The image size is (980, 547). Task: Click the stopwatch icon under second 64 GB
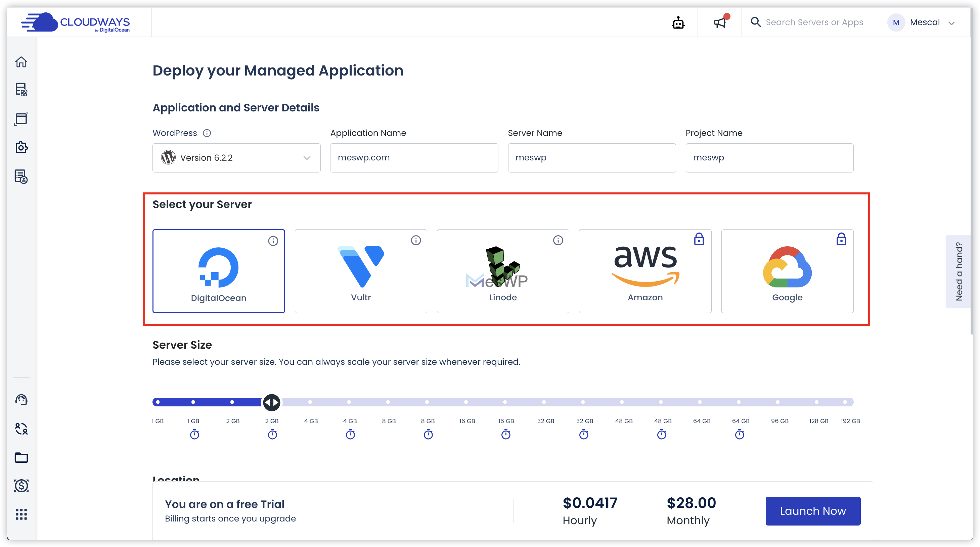pos(740,434)
